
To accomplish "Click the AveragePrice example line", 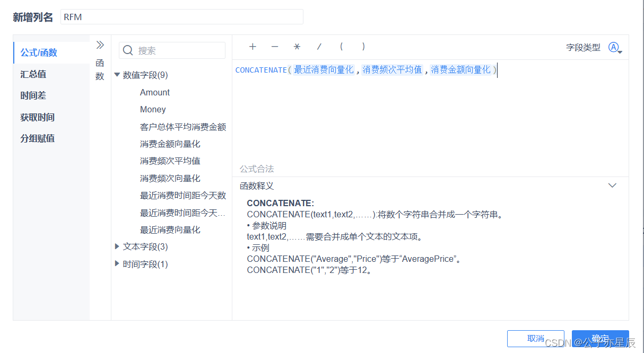I will (x=354, y=259).
